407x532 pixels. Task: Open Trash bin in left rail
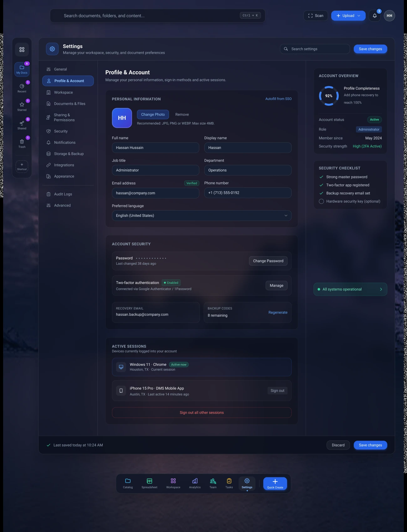pos(22,143)
